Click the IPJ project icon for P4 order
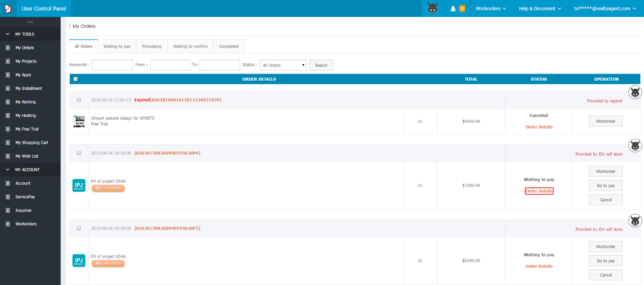 (79, 185)
